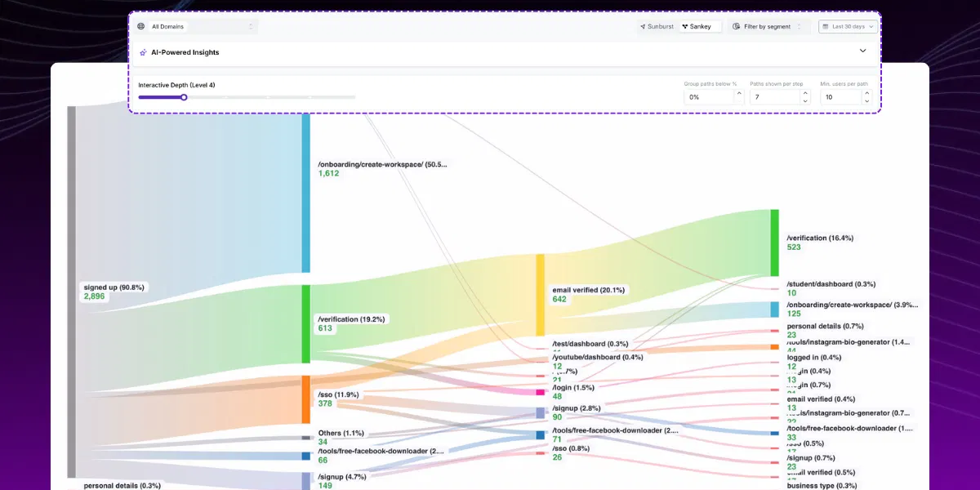Click the /verification (16.4%) label on right

click(819, 238)
